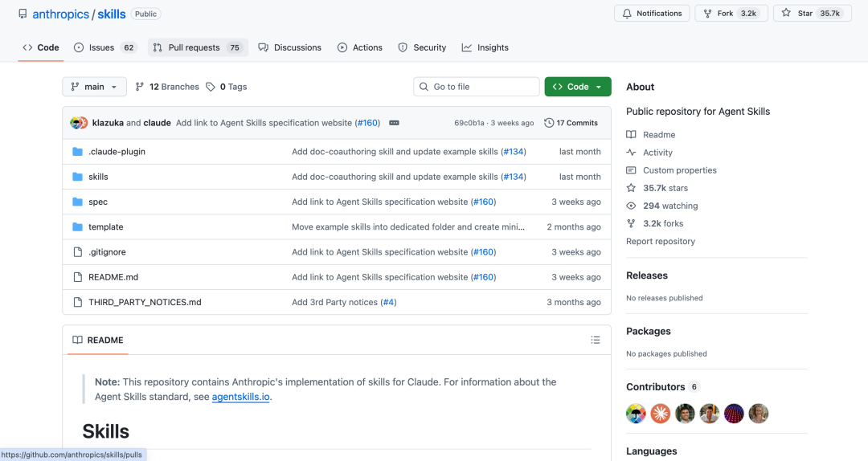This screenshot has height=461, width=868.
Task: Open the first contributor's avatar
Action: coord(636,414)
